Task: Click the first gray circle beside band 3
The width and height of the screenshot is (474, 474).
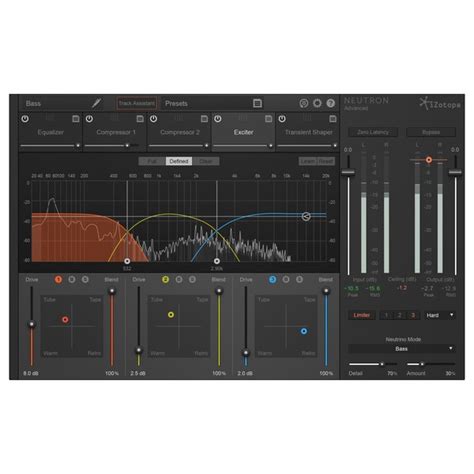Action: pos(286,279)
